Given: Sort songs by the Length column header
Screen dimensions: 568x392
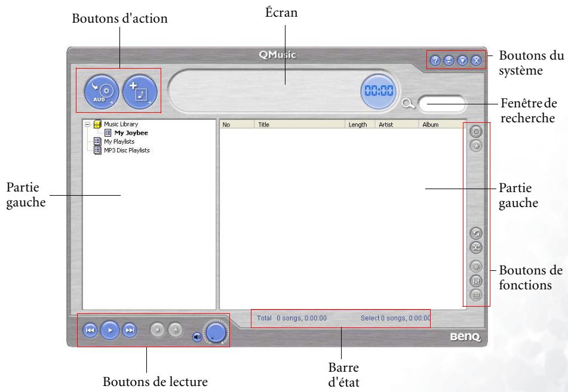Looking at the screenshot, I should tap(360, 125).
